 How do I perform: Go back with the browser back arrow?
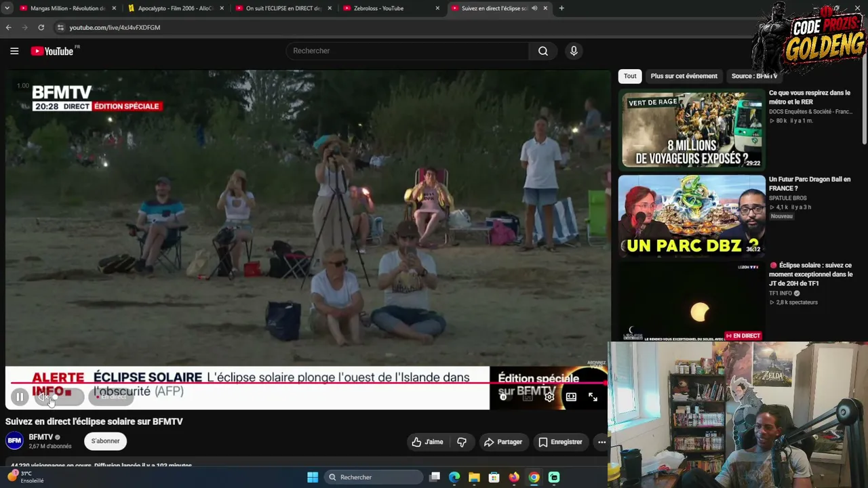pos(8,27)
